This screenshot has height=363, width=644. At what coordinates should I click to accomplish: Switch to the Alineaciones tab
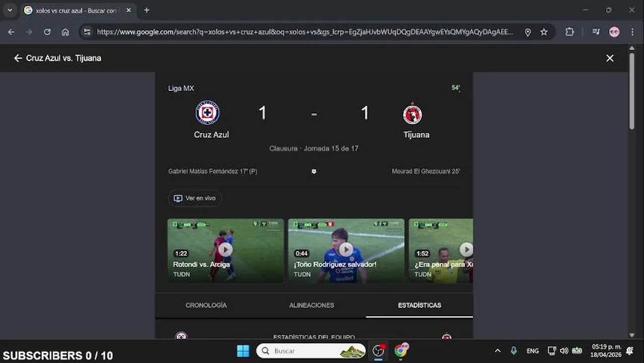[311, 305]
